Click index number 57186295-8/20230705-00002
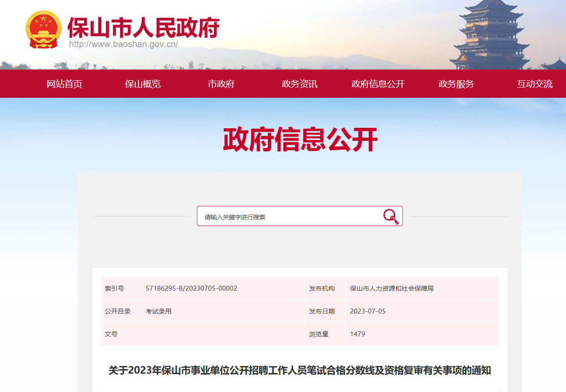566x392 pixels. [192, 288]
